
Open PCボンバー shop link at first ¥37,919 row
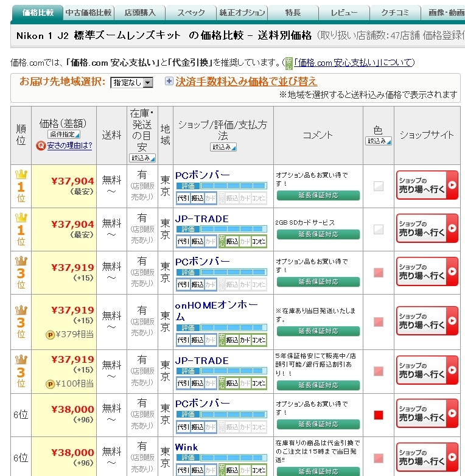[x=203, y=262]
